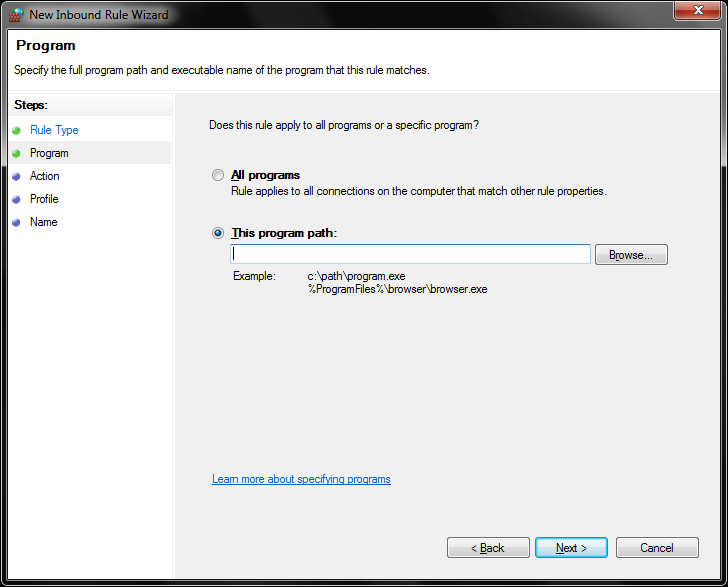The width and height of the screenshot is (728, 587).
Task: Click the blue bullet next to Profile step
Action: point(16,199)
